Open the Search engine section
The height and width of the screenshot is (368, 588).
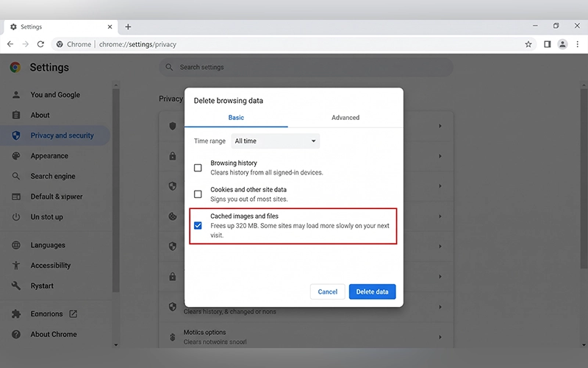click(x=55, y=176)
